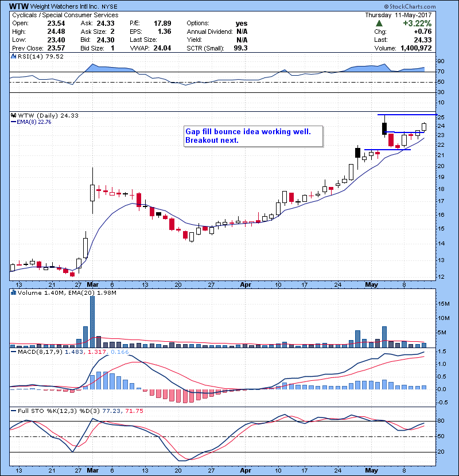Click the volume bars icon beside Volume 1.40M
459x476 pixels.
13,292
